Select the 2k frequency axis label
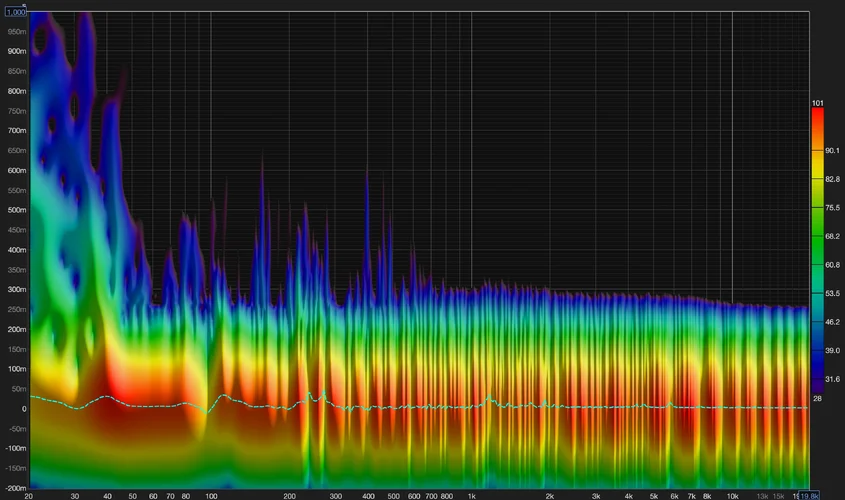The image size is (845, 500). click(x=549, y=495)
